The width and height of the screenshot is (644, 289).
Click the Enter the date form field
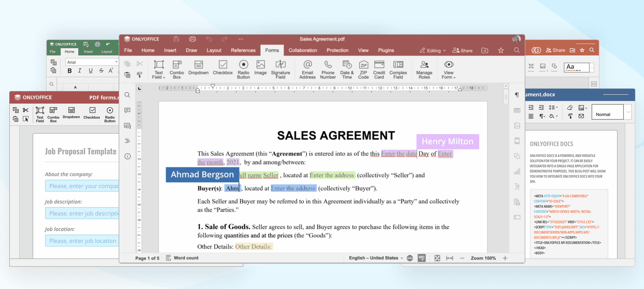point(399,154)
